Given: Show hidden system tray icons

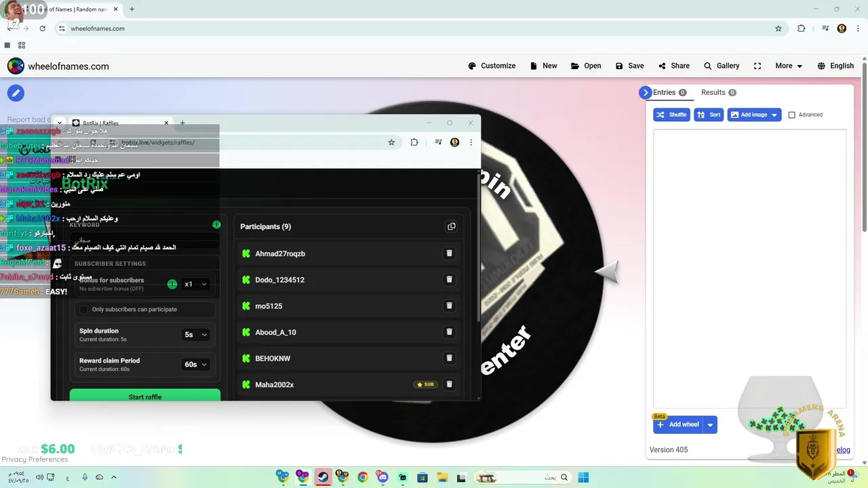Looking at the screenshot, I should [113, 477].
